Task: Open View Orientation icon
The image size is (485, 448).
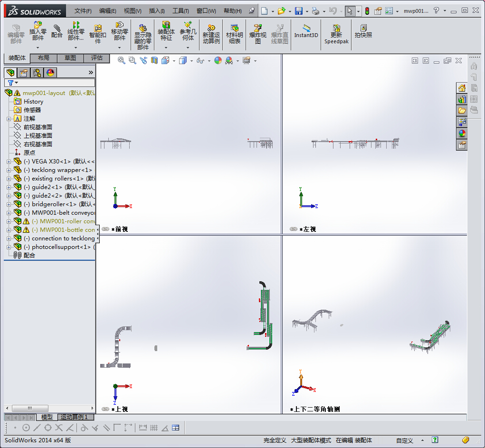Action: 165,60
